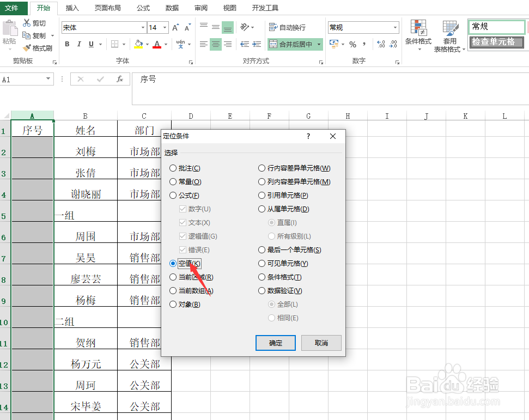Select 可见单元格(Y) radio option
This screenshot has width=529, height=420.
pyautogui.click(x=283, y=264)
